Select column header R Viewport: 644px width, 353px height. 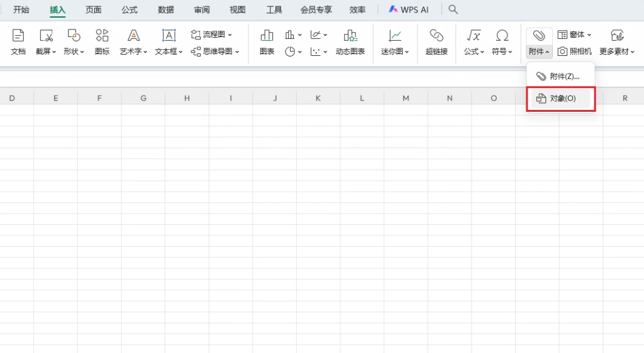[625, 98]
